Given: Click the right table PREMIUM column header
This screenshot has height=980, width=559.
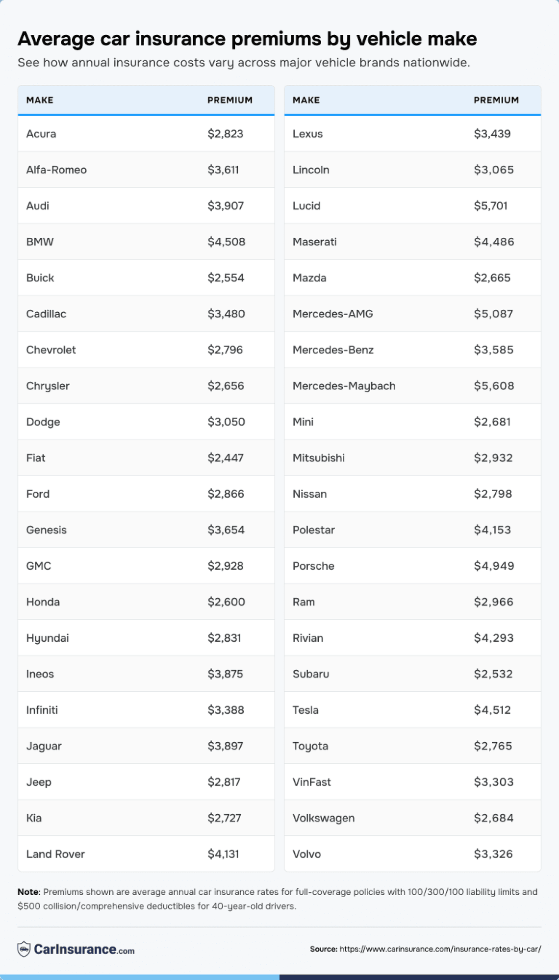Looking at the screenshot, I should tap(496, 100).
